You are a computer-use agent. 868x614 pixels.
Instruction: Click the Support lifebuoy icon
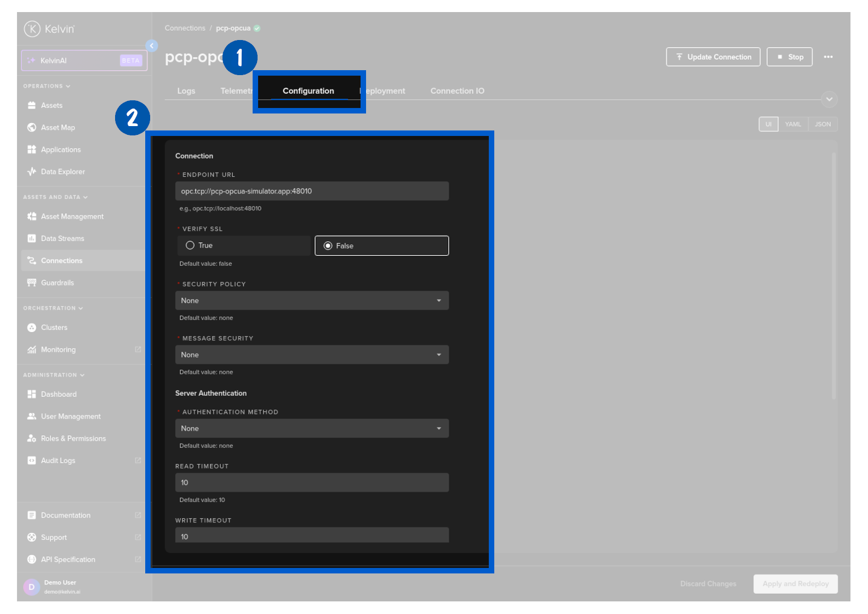coord(32,538)
